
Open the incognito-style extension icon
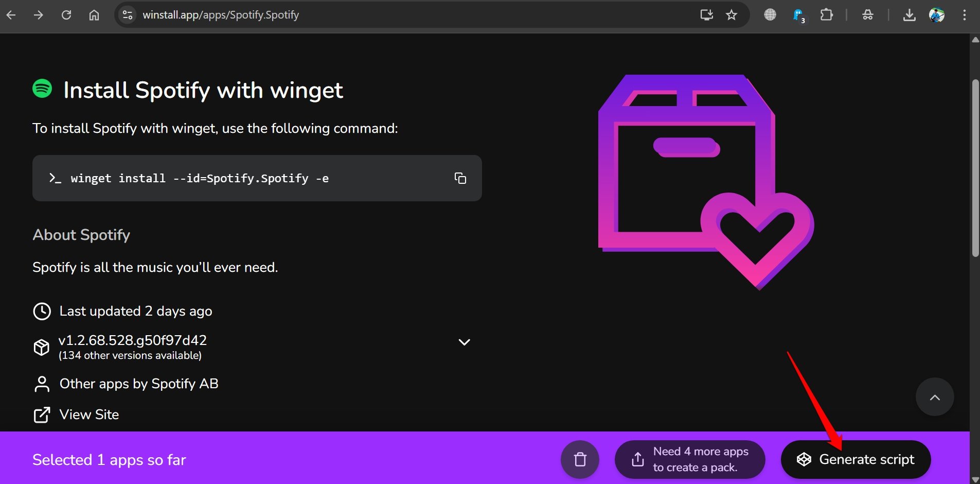(x=868, y=15)
